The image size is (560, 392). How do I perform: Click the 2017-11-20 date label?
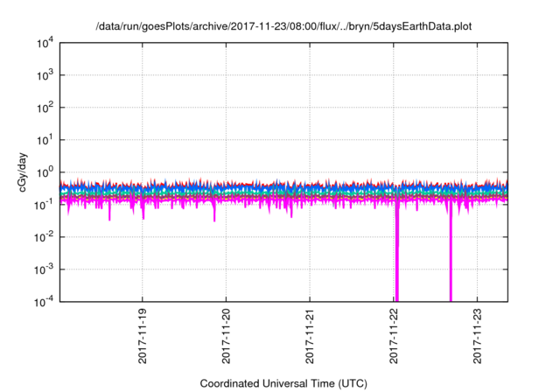[226, 336]
